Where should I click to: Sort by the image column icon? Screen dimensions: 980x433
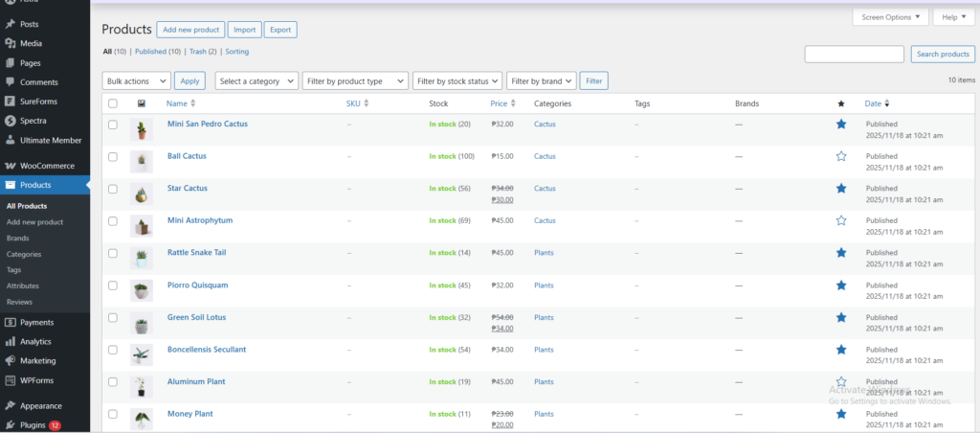142,103
